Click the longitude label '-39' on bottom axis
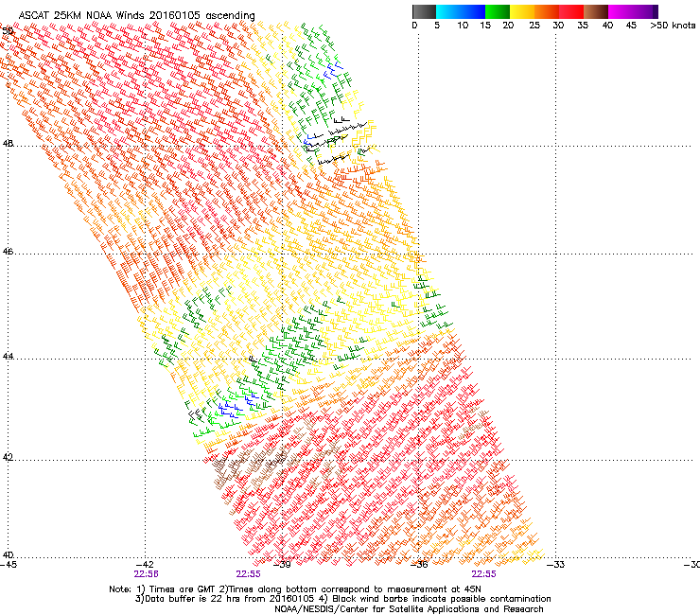700x615 pixels. [x=282, y=565]
